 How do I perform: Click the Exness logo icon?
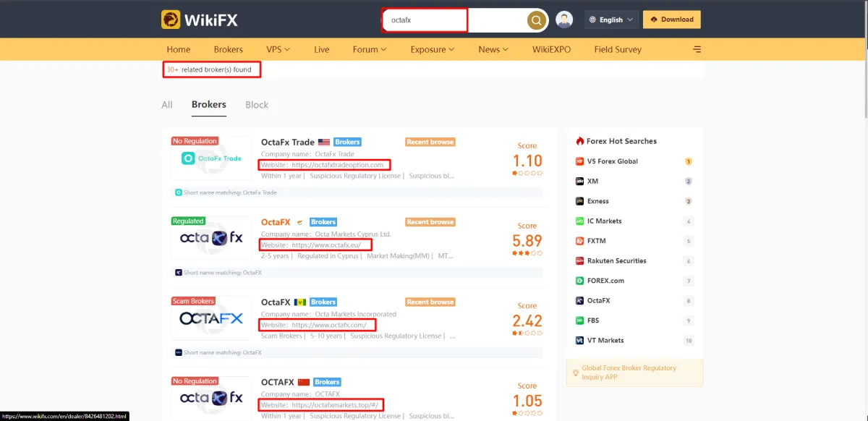point(579,201)
